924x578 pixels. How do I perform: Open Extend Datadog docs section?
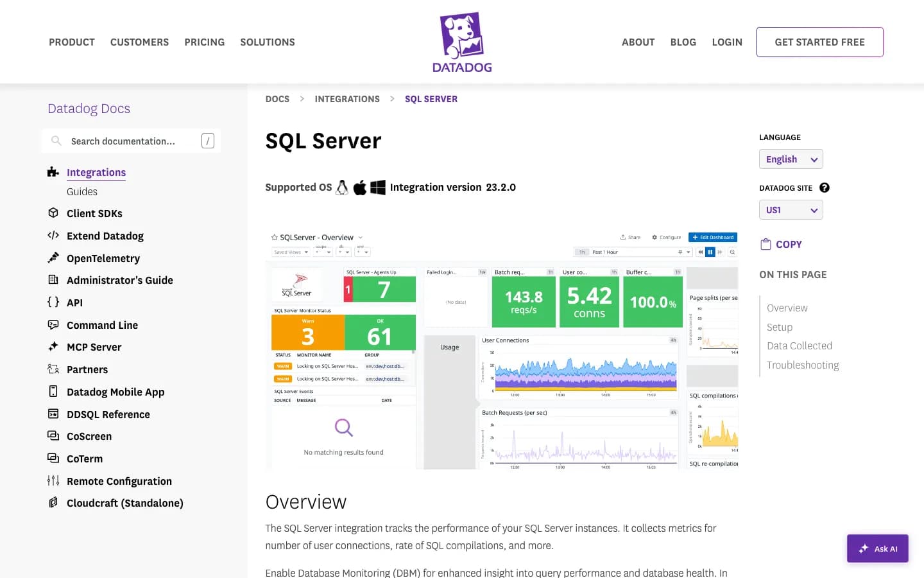[x=105, y=236]
